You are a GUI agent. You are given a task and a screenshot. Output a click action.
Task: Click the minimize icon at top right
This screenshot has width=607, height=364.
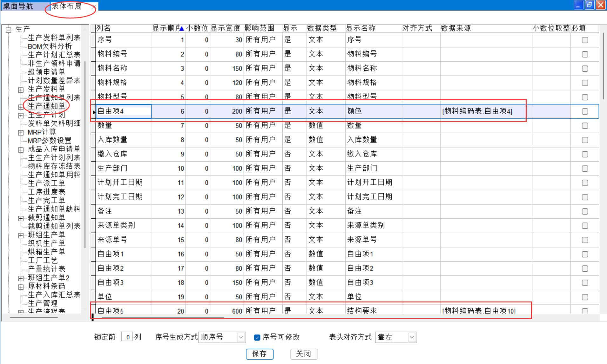pos(578,5)
